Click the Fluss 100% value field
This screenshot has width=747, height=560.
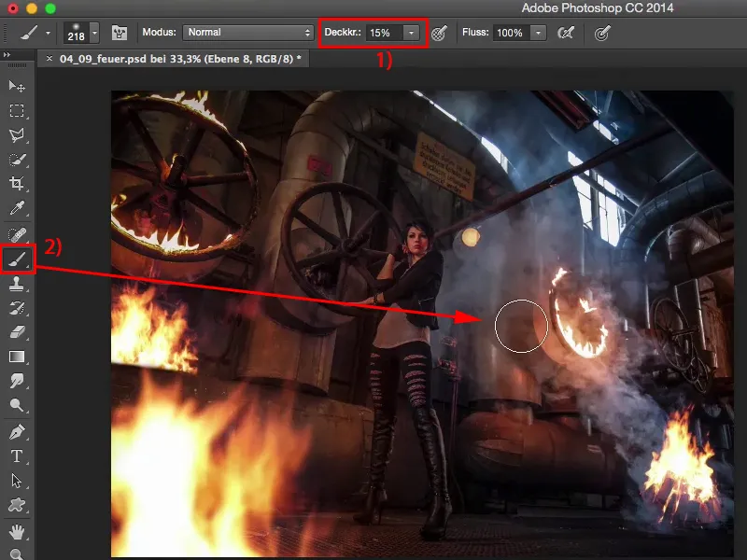pyautogui.click(x=511, y=33)
